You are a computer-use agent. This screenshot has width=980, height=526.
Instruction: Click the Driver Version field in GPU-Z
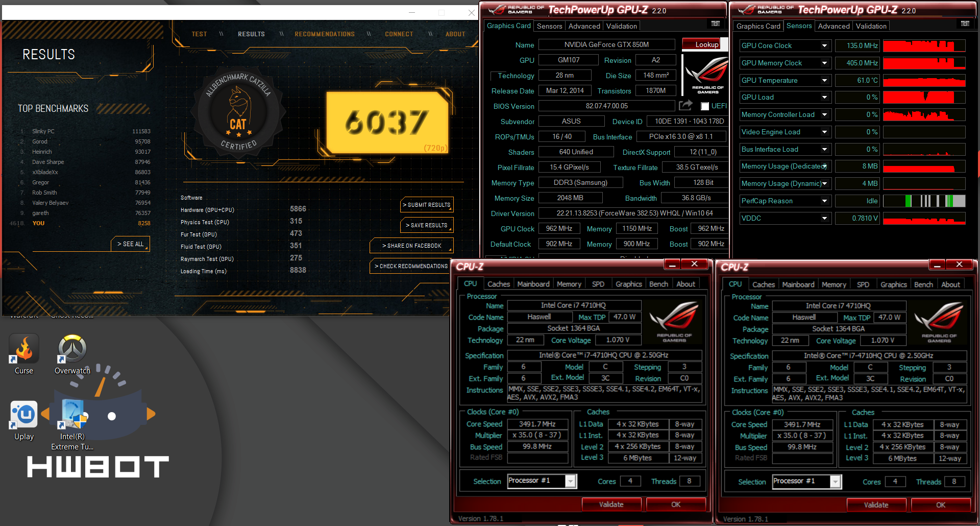[634, 213]
